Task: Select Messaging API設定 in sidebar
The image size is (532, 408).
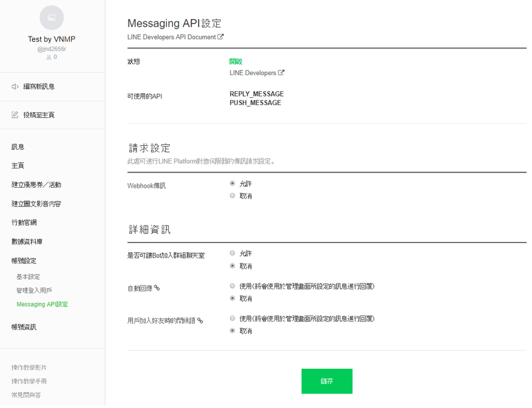Action: coord(42,304)
